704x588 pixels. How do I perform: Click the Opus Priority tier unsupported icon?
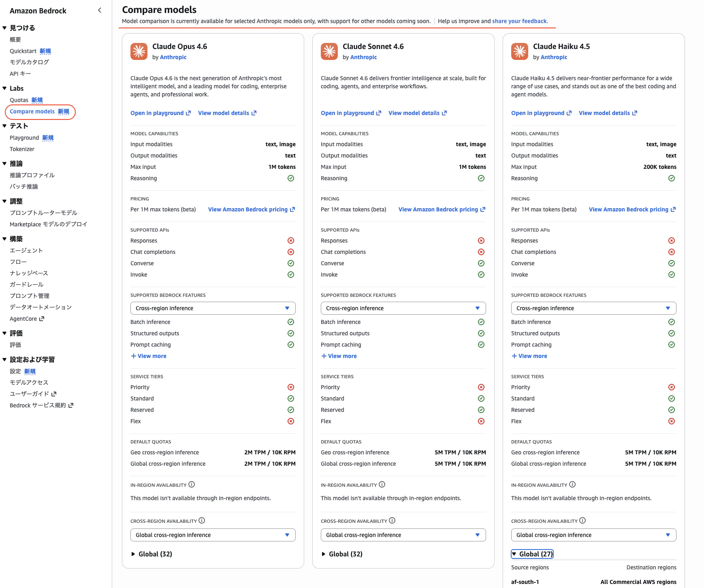(291, 387)
